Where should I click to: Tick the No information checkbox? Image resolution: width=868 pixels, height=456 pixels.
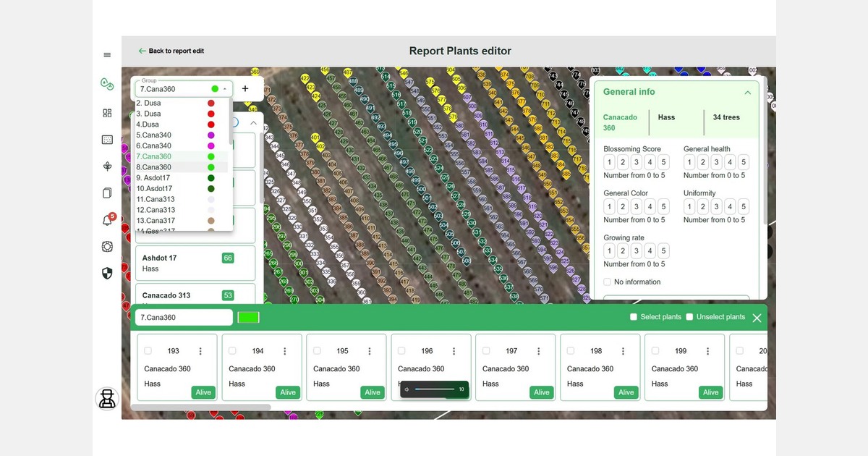pos(607,282)
